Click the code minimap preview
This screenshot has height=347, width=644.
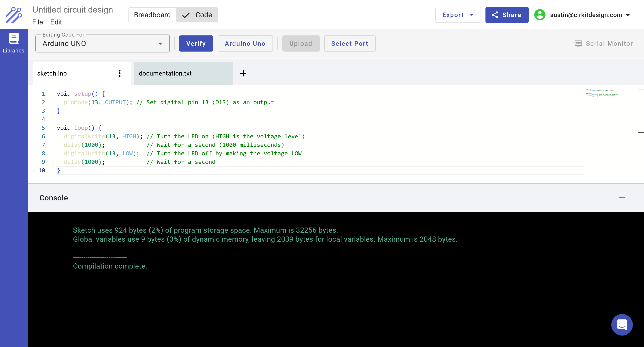pos(601,94)
